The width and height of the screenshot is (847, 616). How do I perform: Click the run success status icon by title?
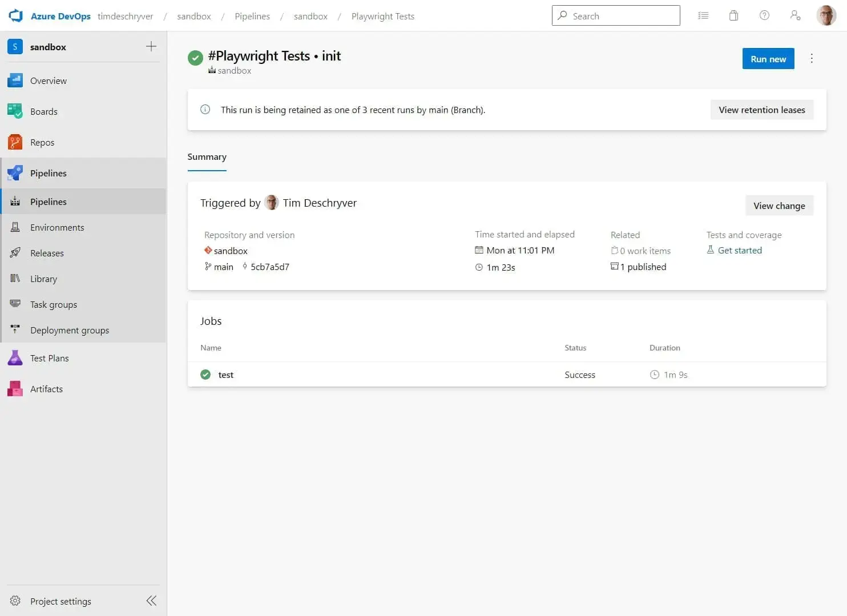pyautogui.click(x=195, y=58)
